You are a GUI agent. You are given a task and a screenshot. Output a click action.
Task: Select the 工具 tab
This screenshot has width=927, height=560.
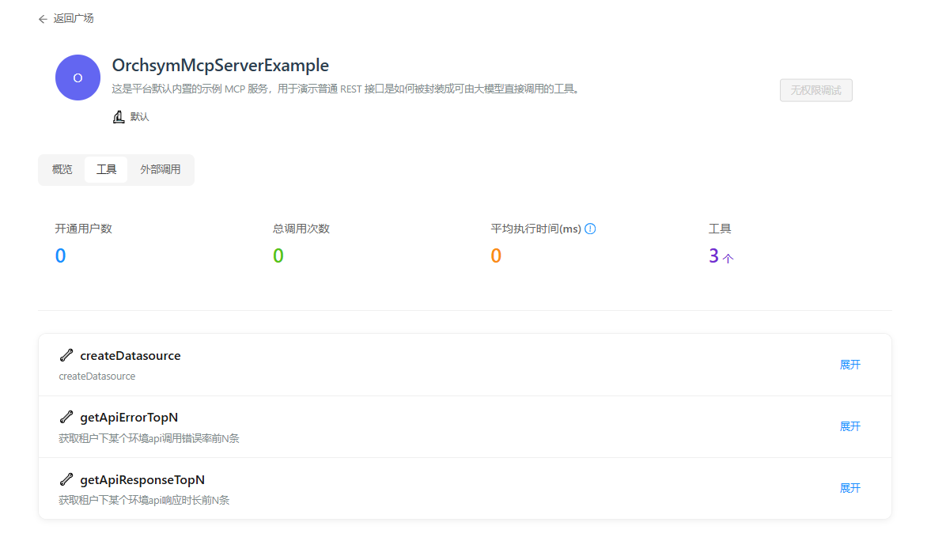coord(106,168)
